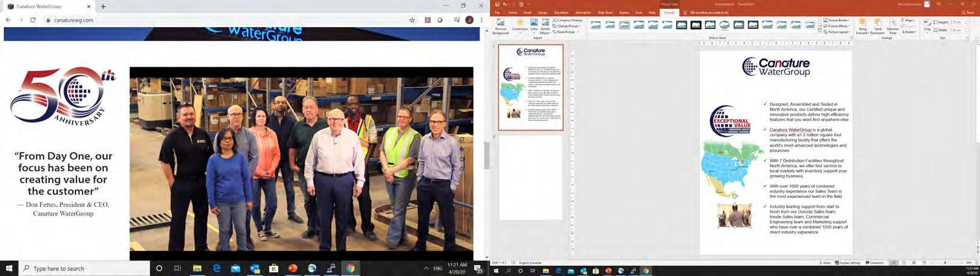Switch to the Animations ribbon tab
Image resolution: width=980 pixels, height=276 pixels.
[583, 12]
